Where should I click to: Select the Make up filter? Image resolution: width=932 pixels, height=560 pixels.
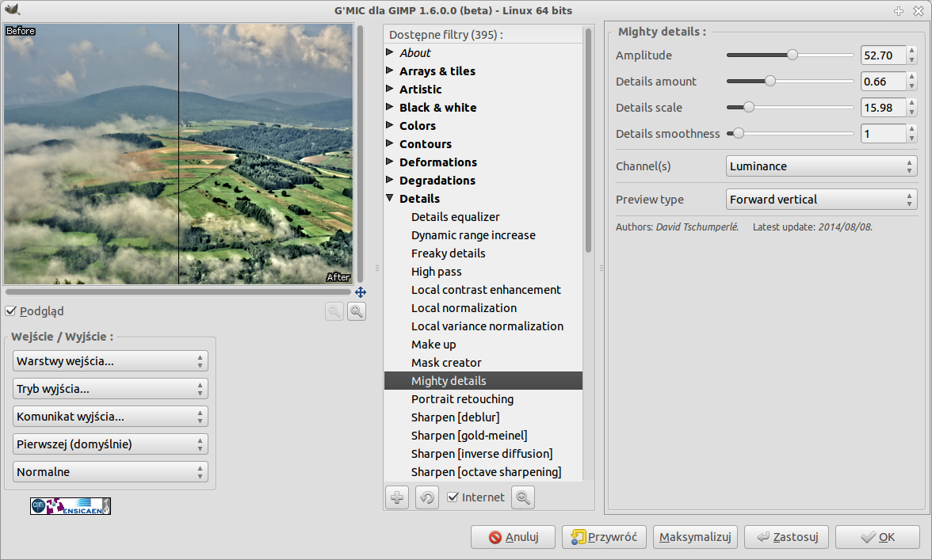click(x=434, y=345)
